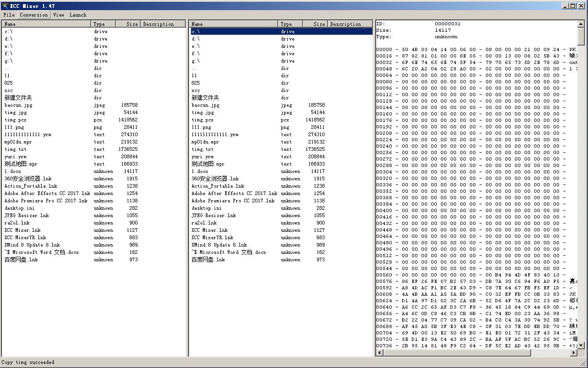Image resolution: width=588 pixels, height=368 pixels.
Task: Click hex viewer scroll up arrow
Action: click(x=581, y=24)
